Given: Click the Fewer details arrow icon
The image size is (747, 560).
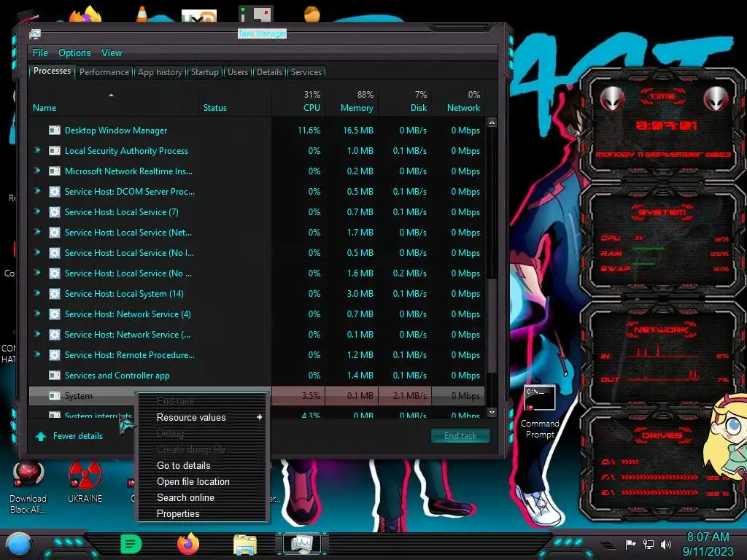Looking at the screenshot, I should [41, 436].
